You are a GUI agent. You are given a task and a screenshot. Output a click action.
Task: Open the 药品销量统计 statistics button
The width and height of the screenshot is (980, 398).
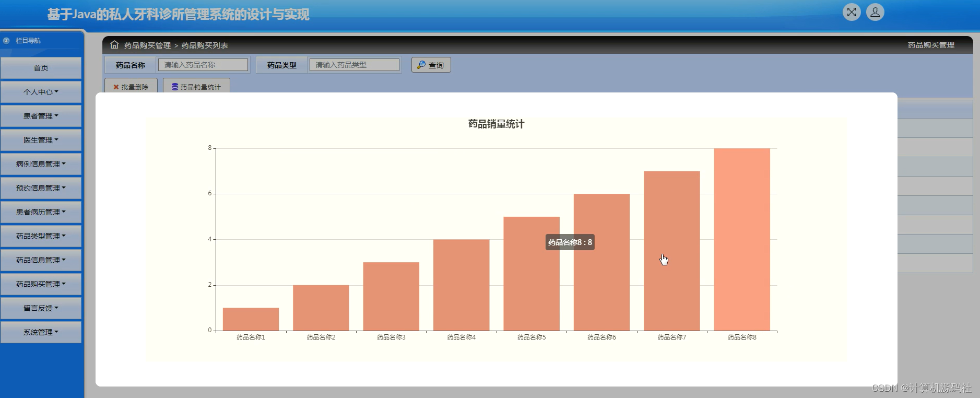[x=196, y=86]
